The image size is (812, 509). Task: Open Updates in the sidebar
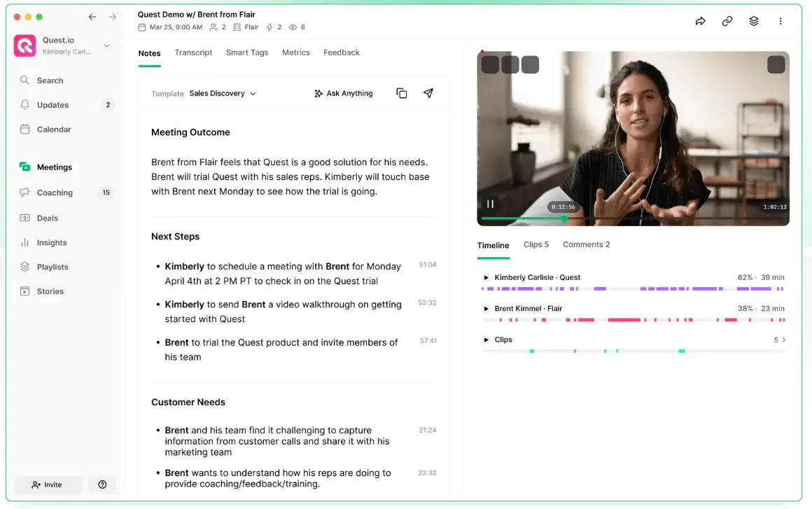click(66, 104)
